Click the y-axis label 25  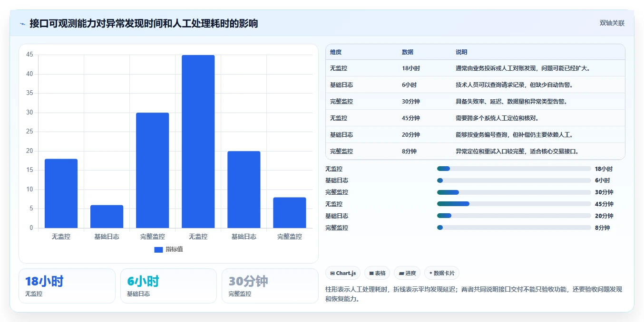click(29, 132)
